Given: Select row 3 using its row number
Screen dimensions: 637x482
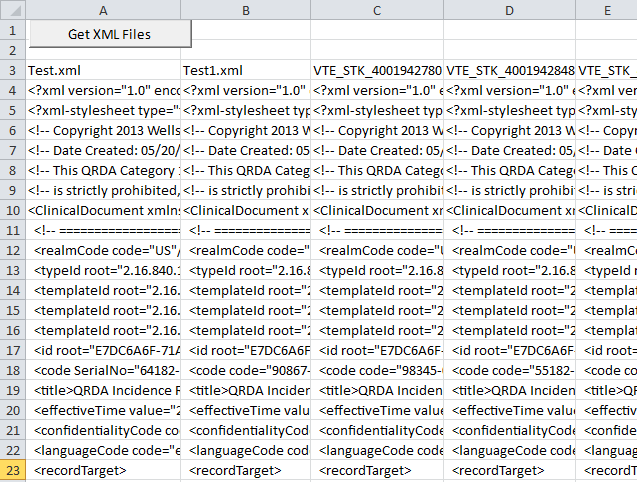Looking at the screenshot, I should 12,70.
